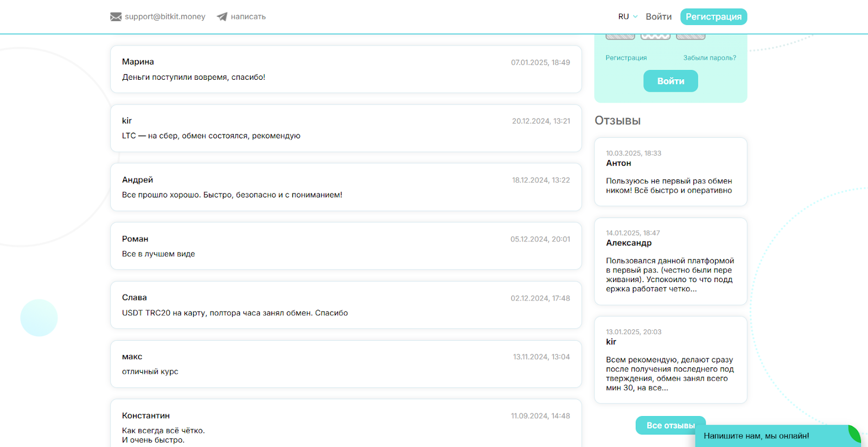Click the envelope icon beside the support email

(116, 17)
